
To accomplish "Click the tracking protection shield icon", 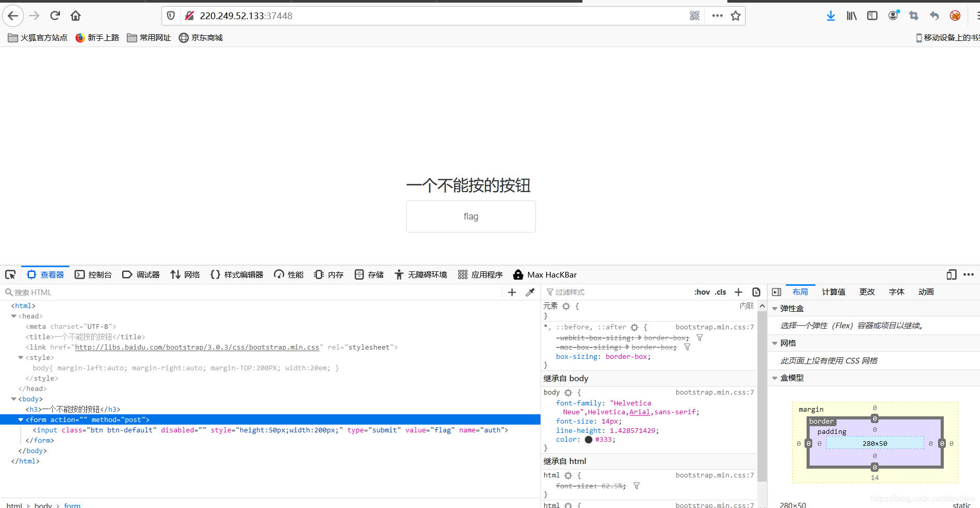I will (170, 15).
